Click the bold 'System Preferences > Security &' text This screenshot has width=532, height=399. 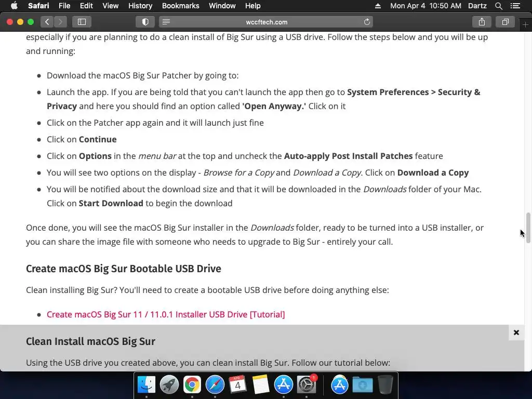pyautogui.click(x=414, y=92)
